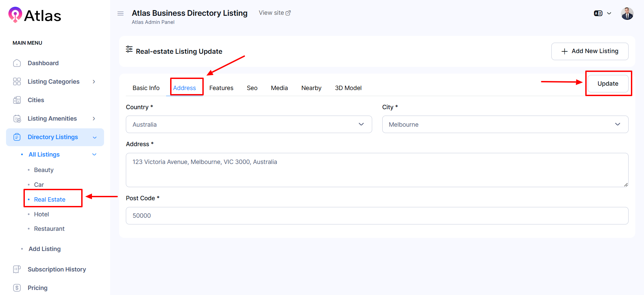Open the City dropdown showing Melbourne

[505, 124]
